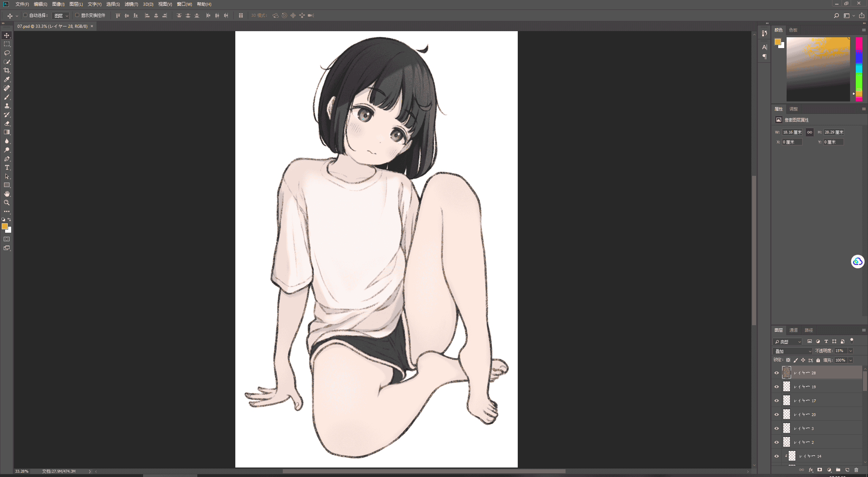The height and width of the screenshot is (477, 868).
Task: Select the Gradient tool
Action: tap(7, 132)
